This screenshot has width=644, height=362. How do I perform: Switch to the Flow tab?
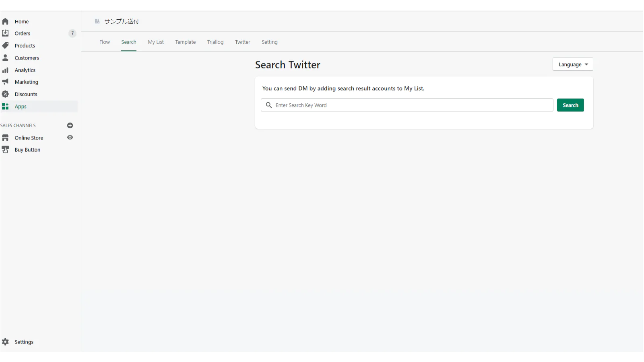click(105, 42)
